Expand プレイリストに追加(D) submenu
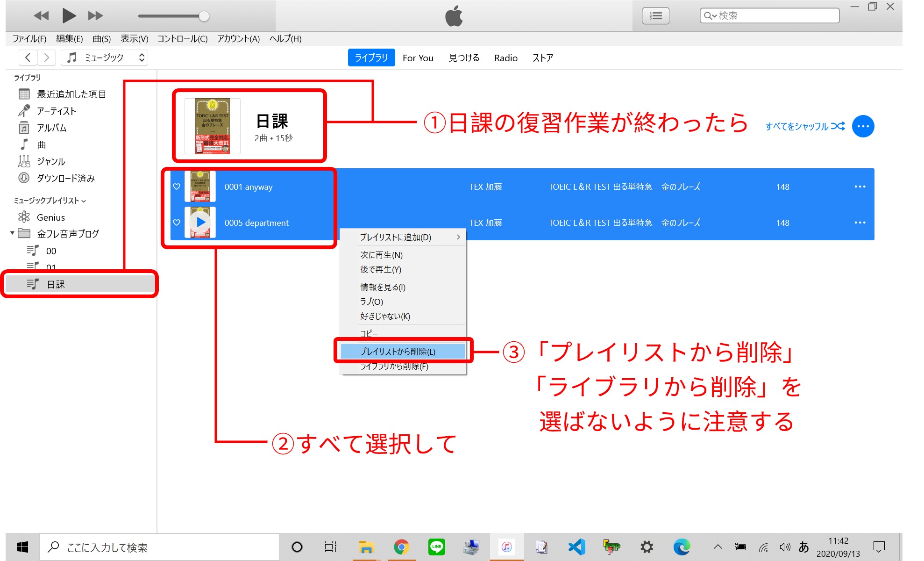 (403, 237)
